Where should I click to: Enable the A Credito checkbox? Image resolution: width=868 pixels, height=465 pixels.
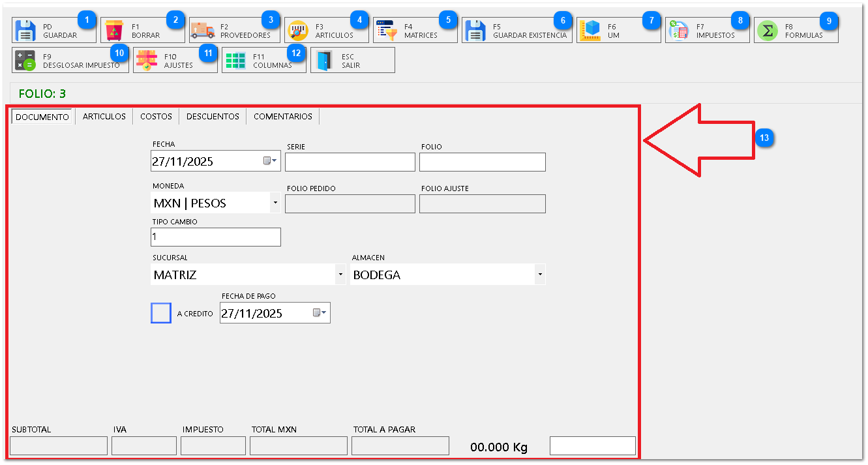[161, 313]
